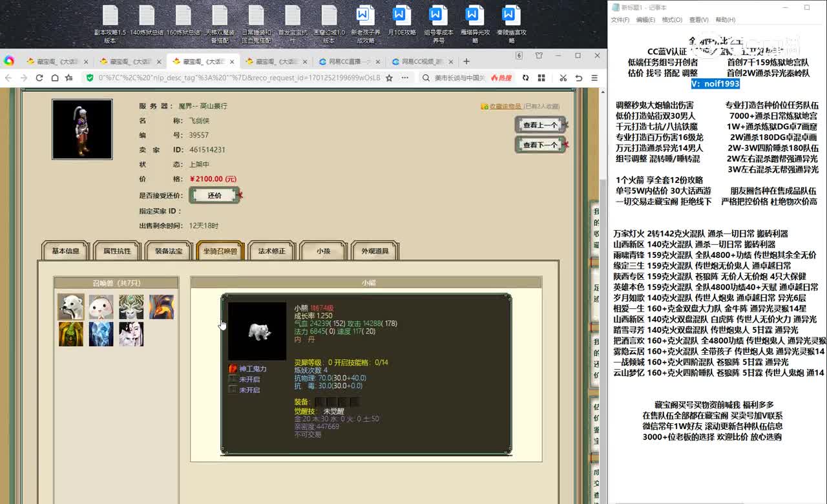Open the 日常睡装和回血鬼搭配 desktop file
Image resolution: width=827 pixels, height=504 pixels.
256,25
